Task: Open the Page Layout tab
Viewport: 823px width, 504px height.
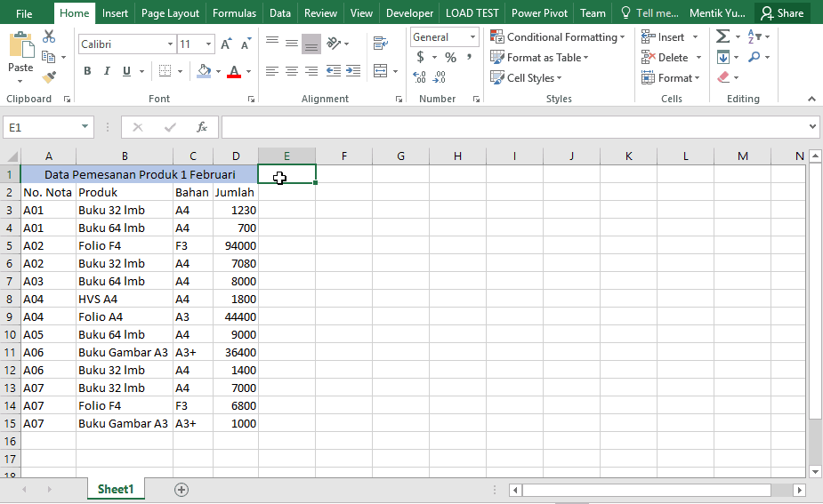Action: click(x=170, y=13)
